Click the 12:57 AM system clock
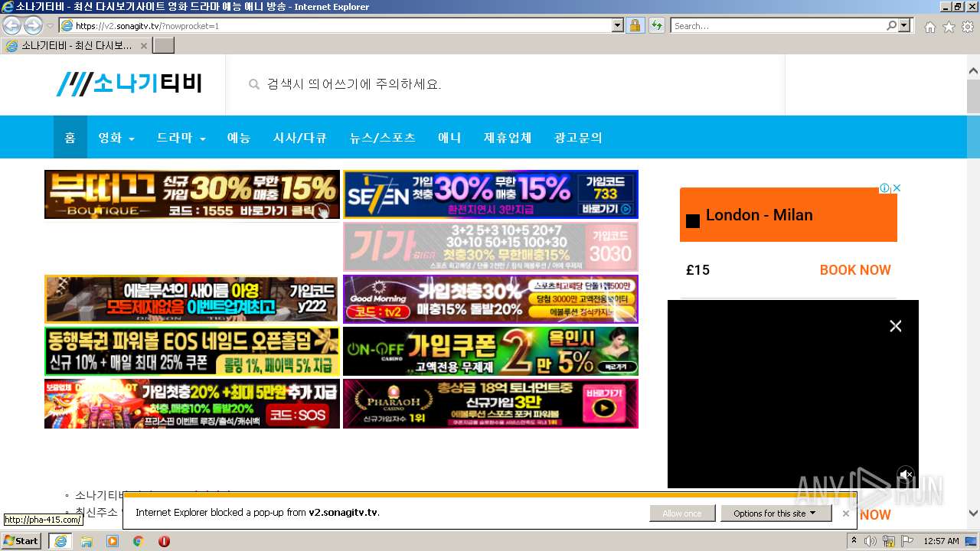980x551 pixels. click(942, 541)
